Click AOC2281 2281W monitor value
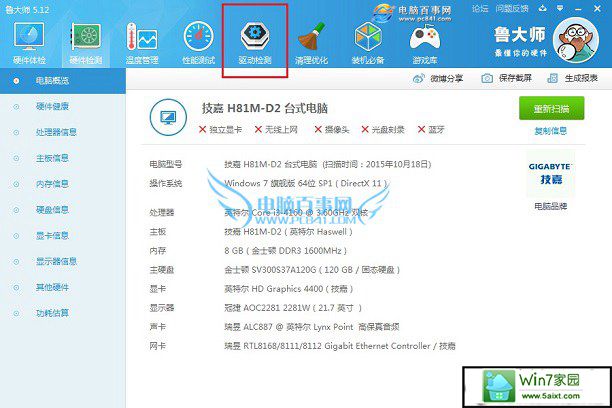612x408 pixels. point(293,308)
